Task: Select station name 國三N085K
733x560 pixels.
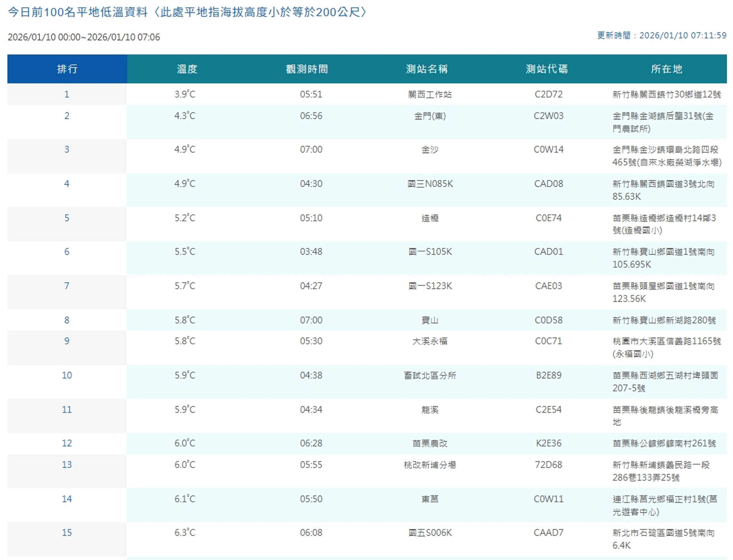Action: [x=430, y=184]
